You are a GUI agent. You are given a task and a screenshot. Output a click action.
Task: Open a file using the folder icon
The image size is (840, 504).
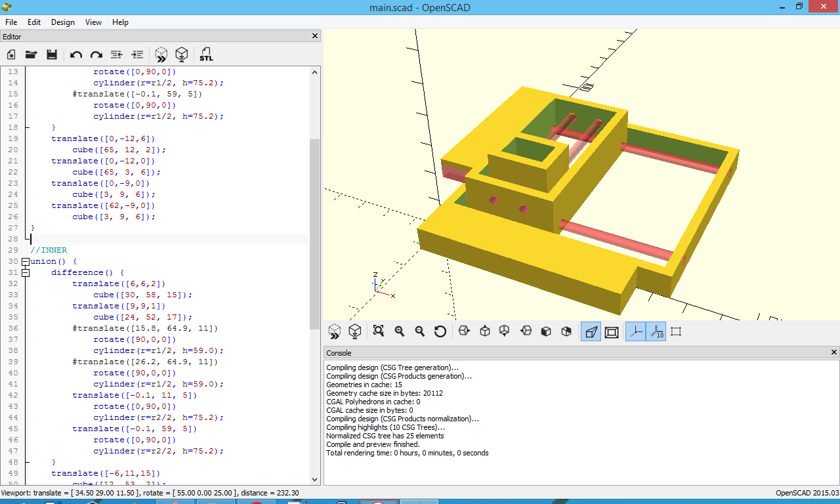[31, 54]
